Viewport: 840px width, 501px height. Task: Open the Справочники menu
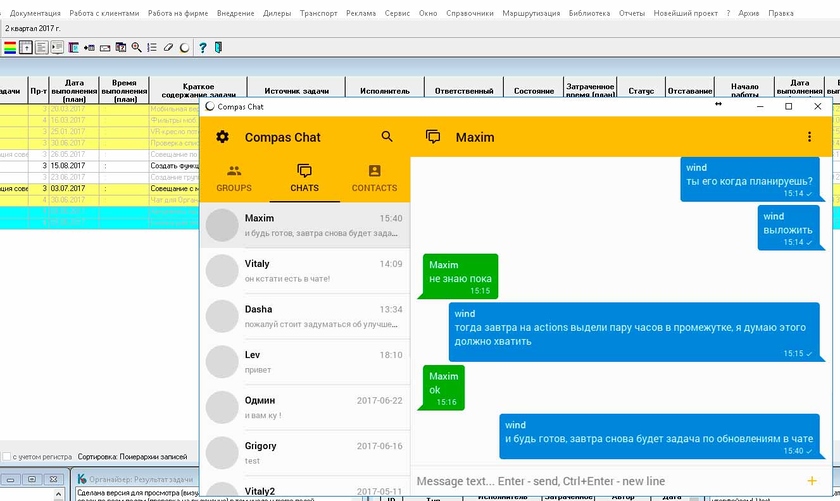[x=470, y=14]
